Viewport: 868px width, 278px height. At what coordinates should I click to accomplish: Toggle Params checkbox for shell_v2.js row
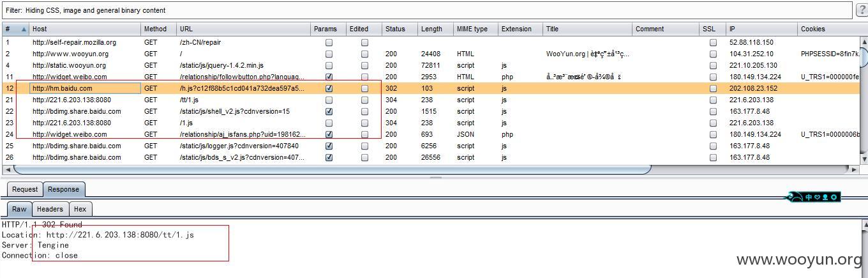(329, 111)
